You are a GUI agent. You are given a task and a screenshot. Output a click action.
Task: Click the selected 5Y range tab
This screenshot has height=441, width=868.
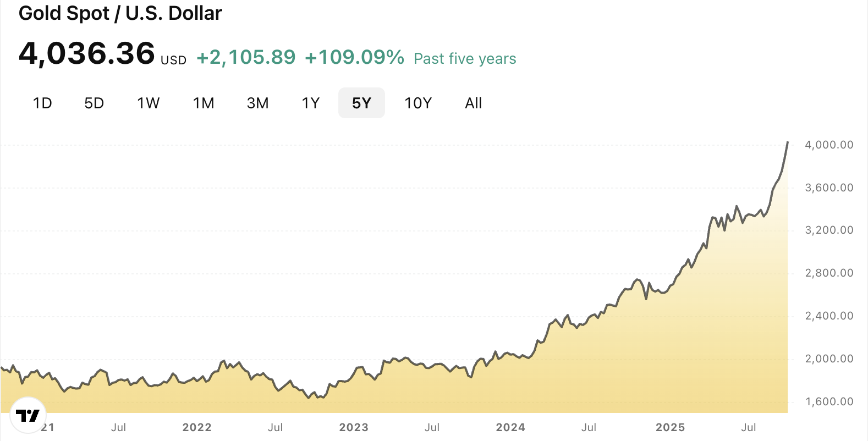[361, 103]
